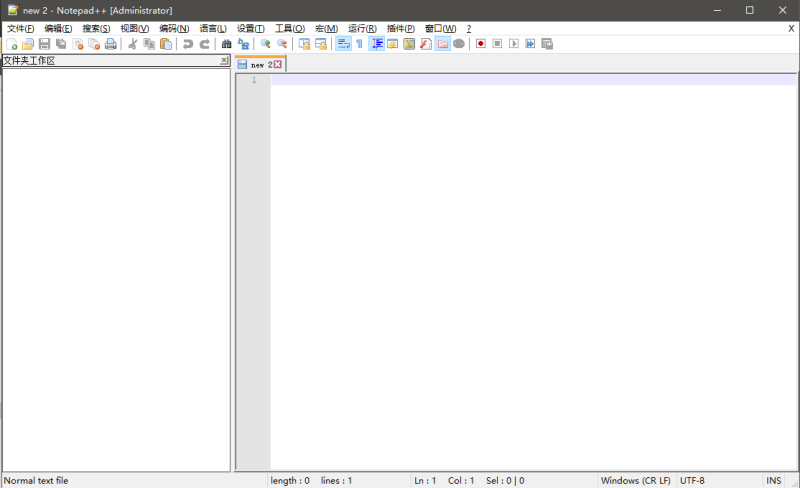The height and width of the screenshot is (488, 800).
Task: Select the new 2 document tab
Action: click(258, 65)
